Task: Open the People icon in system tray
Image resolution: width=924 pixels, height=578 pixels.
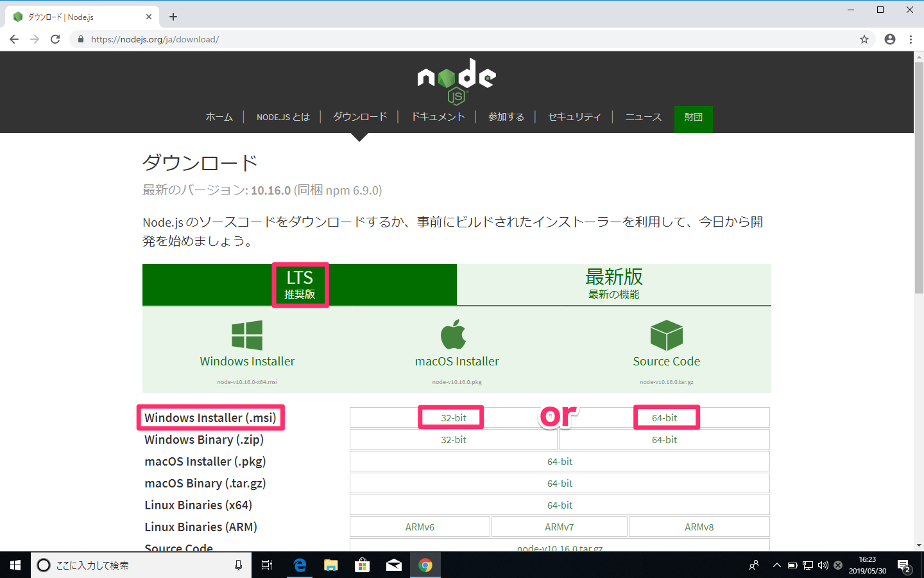Action: tap(754, 565)
